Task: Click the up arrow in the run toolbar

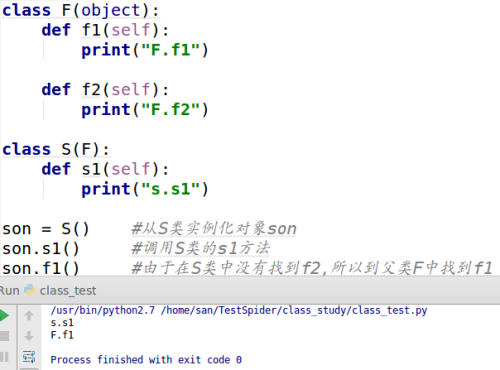Action: 29,315
